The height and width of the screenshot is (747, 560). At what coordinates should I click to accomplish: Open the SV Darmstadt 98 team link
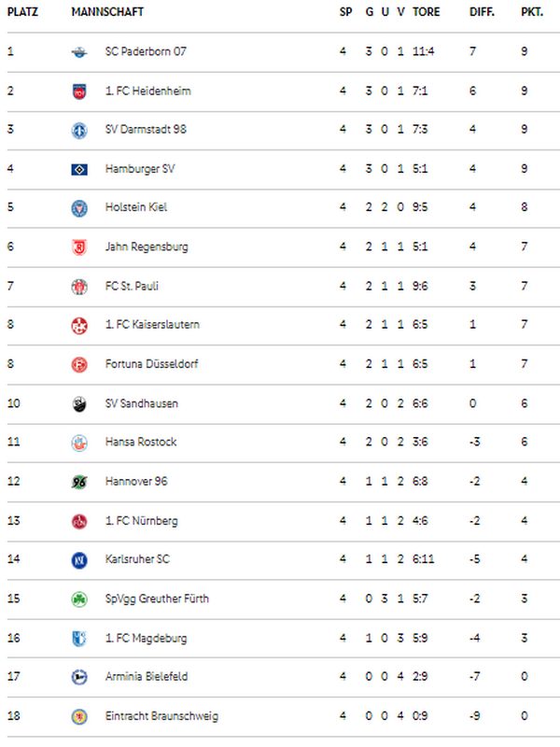pyautogui.click(x=146, y=129)
